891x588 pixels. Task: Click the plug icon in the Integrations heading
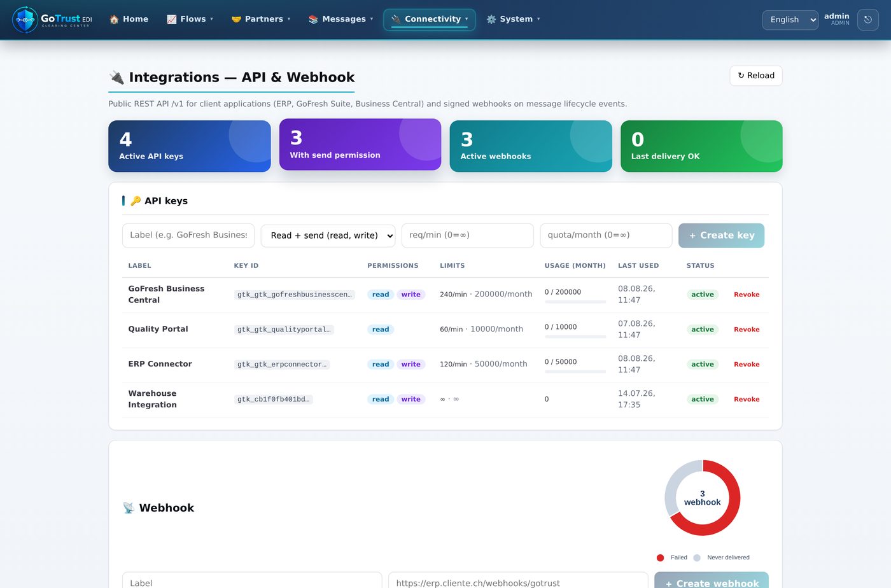coord(116,78)
